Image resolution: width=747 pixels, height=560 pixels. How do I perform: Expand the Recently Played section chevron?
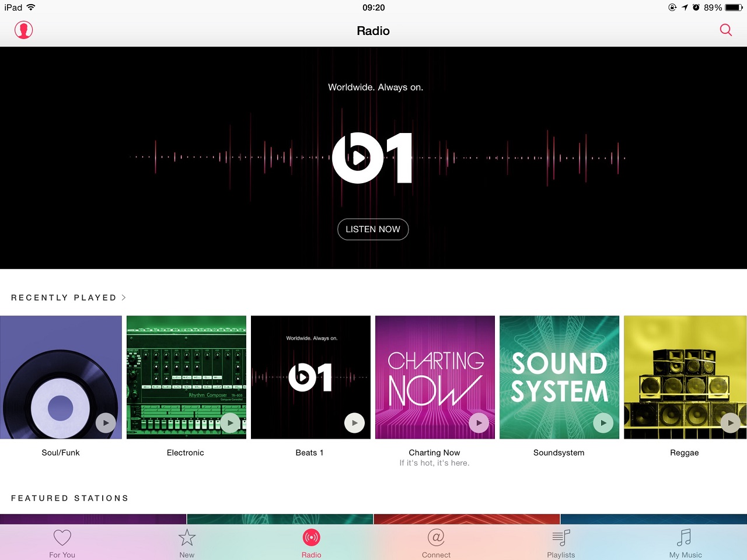(124, 297)
